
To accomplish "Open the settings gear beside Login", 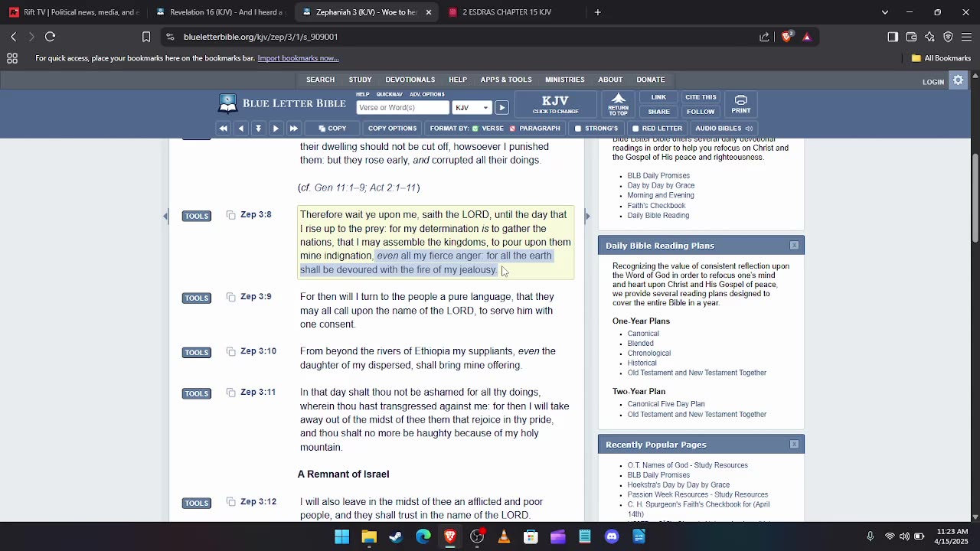I will point(958,80).
